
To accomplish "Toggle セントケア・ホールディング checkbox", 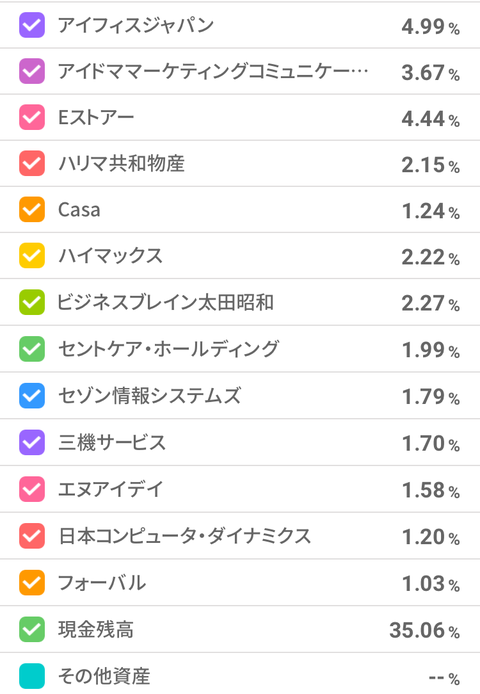I will [x=32, y=349].
